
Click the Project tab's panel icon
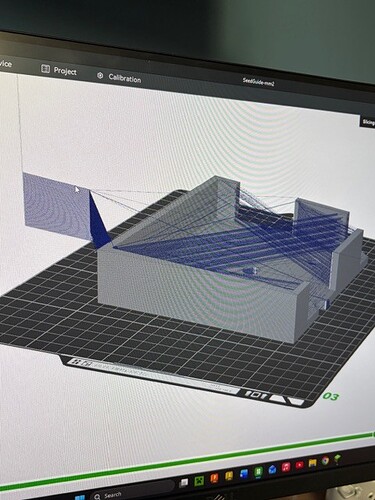tap(45, 69)
